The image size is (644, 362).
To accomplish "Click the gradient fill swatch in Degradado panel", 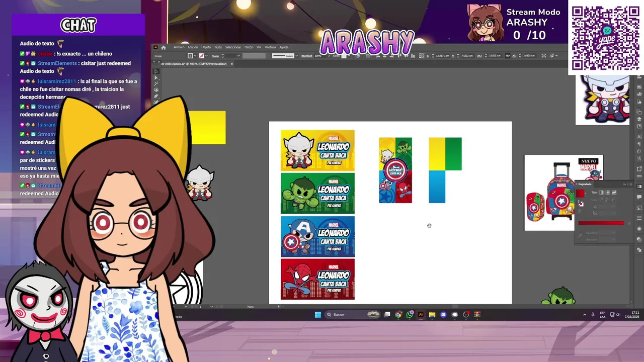I will tap(580, 193).
